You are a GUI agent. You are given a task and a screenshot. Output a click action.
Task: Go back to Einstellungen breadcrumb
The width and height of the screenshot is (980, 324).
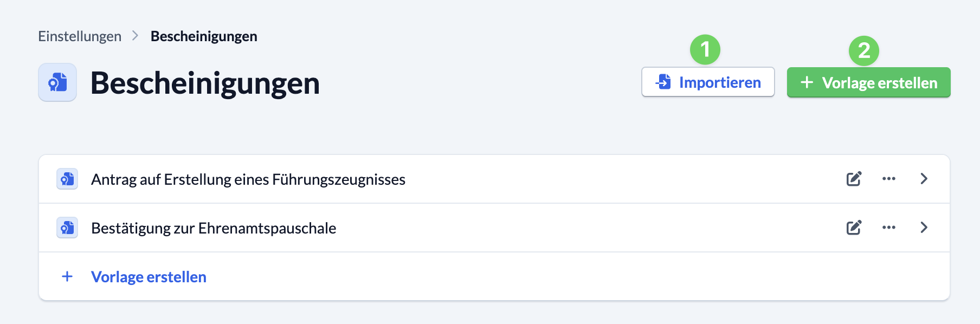click(80, 36)
